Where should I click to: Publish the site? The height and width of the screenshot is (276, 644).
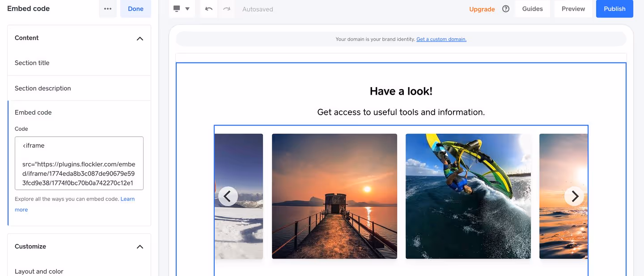[614, 9]
